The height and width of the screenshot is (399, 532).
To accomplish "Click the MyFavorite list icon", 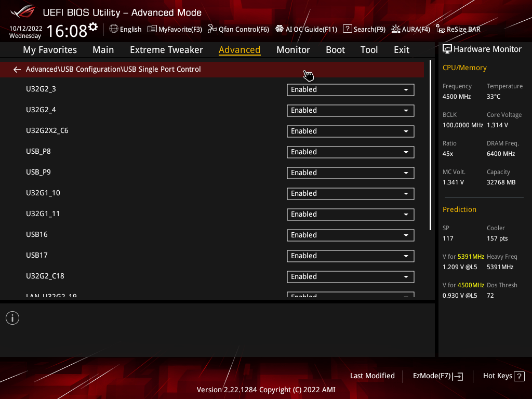I will (x=152, y=29).
